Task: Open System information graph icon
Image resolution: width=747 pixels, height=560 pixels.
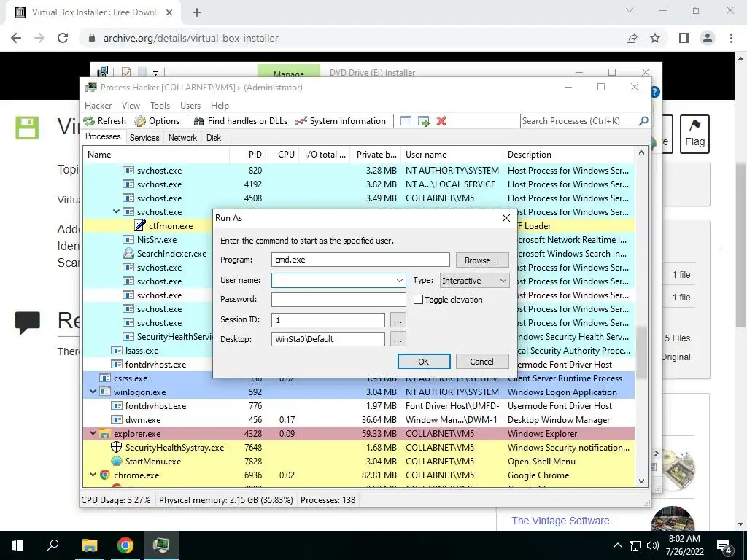Action: [x=301, y=121]
